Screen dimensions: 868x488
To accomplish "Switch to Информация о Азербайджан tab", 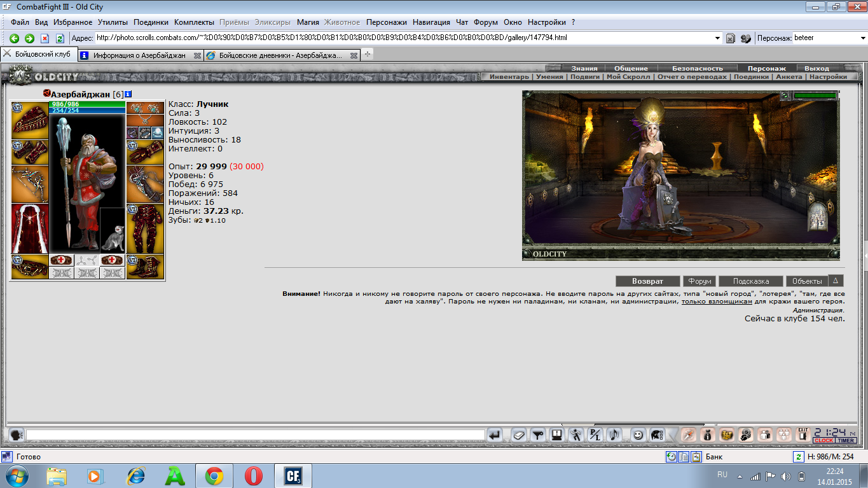I will [x=139, y=55].
